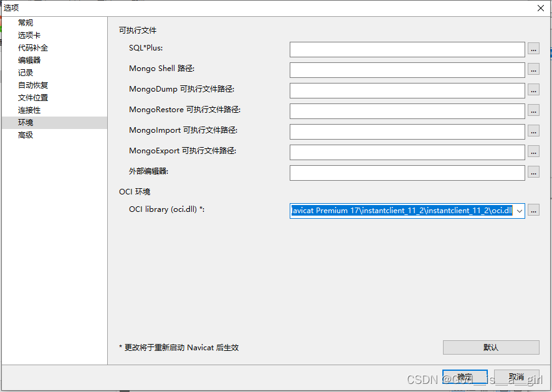Screen dimensions: 552x392
Task: Focus the MongoImport path field
Action: [407, 131]
